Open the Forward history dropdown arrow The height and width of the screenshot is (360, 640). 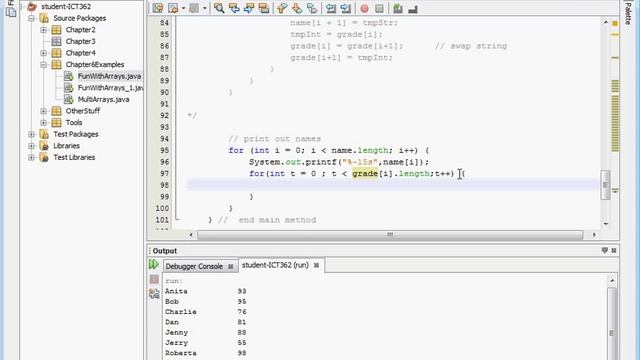[204, 8]
